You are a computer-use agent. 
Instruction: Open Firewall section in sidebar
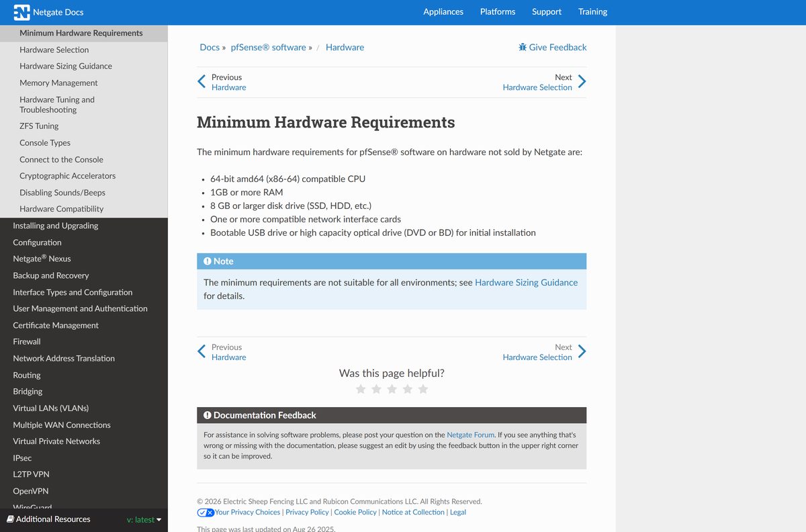point(84,342)
